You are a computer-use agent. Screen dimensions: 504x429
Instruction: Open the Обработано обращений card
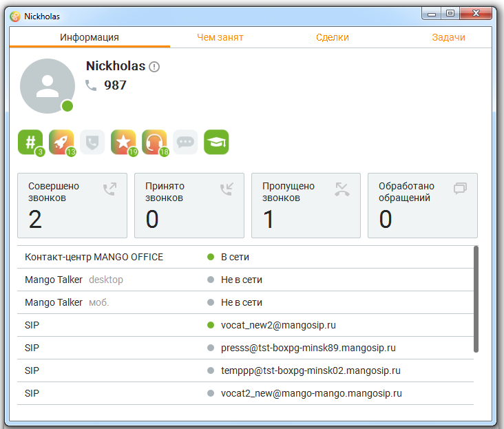pyautogui.click(x=423, y=206)
